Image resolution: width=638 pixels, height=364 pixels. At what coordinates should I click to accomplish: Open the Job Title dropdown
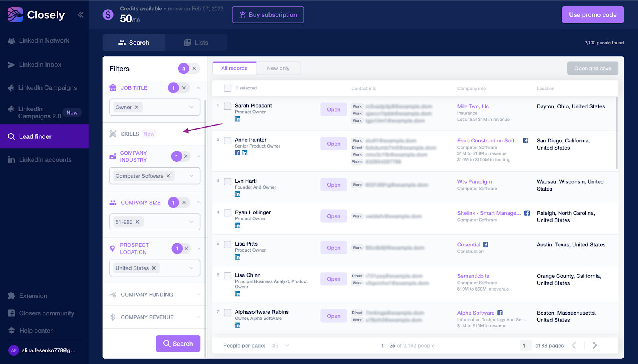[191, 107]
